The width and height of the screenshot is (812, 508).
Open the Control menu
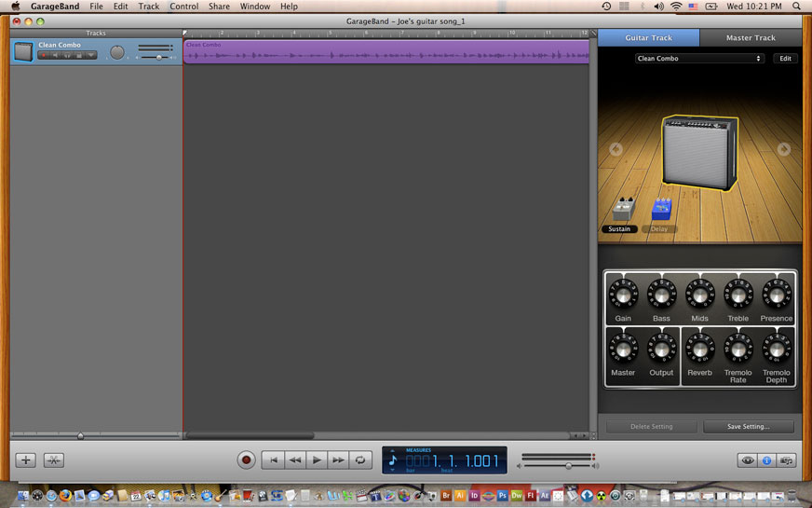(x=183, y=7)
